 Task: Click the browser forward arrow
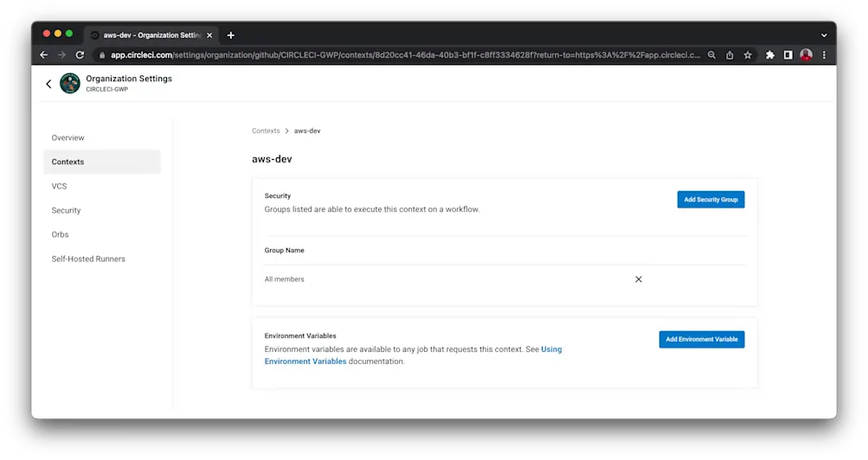(61, 54)
